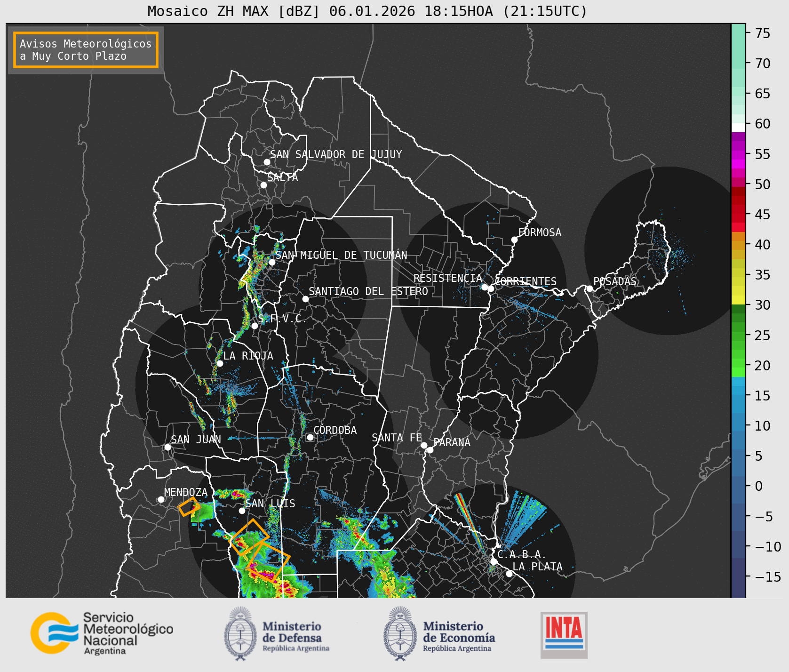
Task: Click the 75 value on the scale
Action: tap(763, 33)
